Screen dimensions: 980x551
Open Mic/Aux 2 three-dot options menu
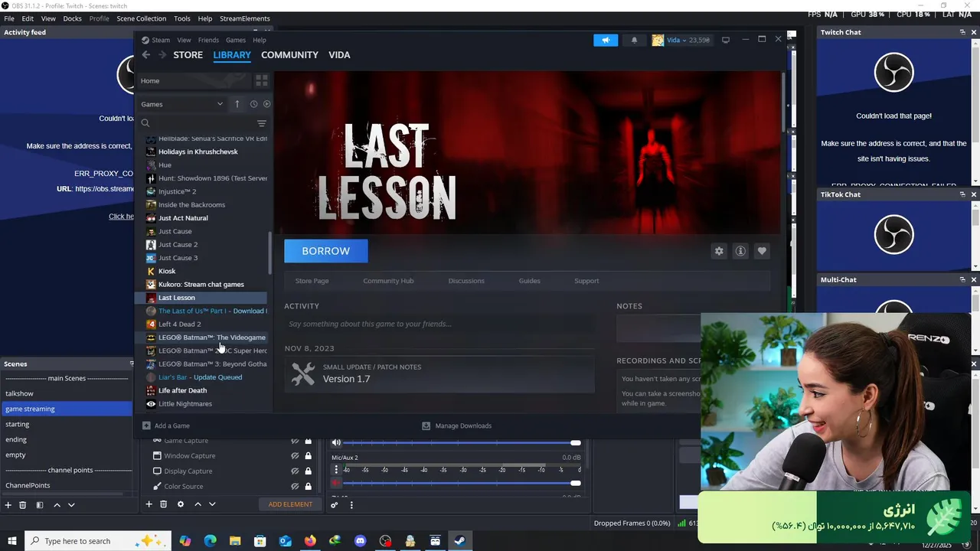coord(336,469)
